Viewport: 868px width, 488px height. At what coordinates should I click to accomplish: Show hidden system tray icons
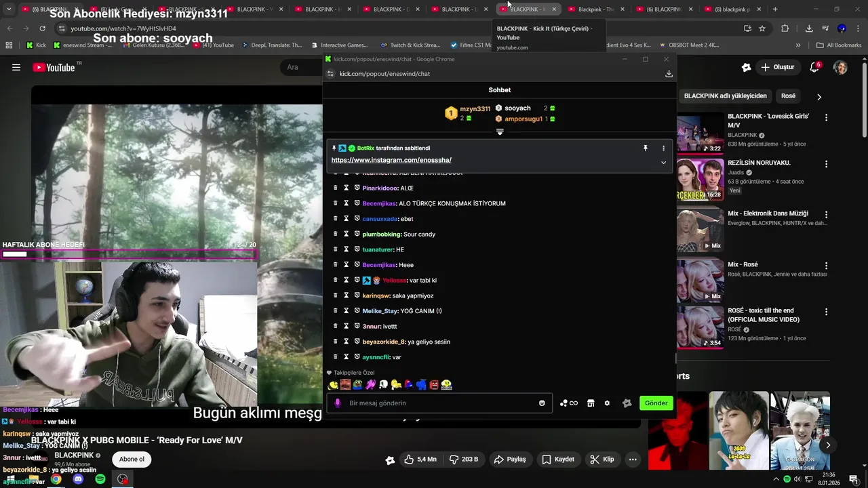coord(776,479)
